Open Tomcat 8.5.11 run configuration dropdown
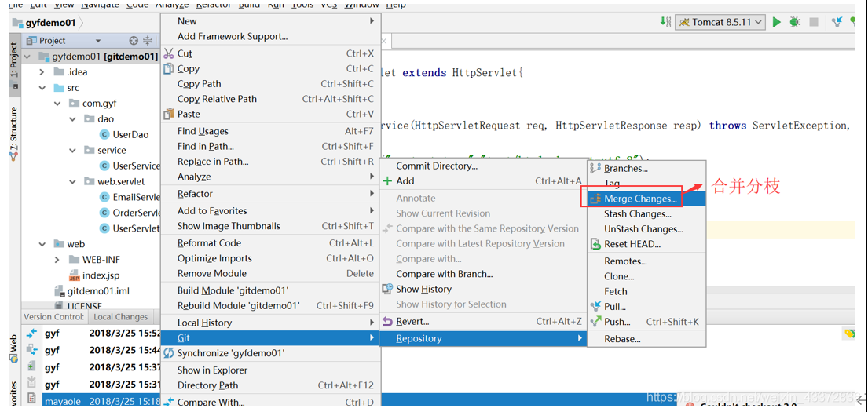Screen dimensions: 868x412 click(720, 22)
